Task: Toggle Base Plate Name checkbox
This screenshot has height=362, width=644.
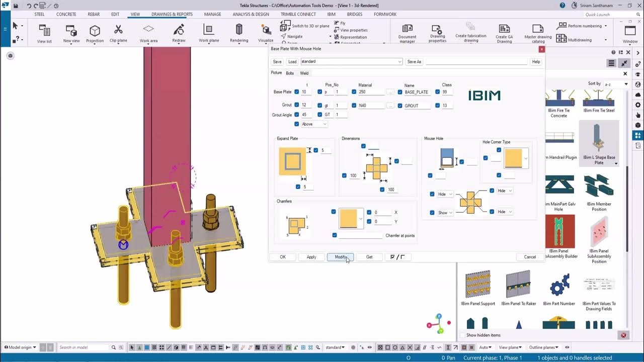Action: click(400, 92)
